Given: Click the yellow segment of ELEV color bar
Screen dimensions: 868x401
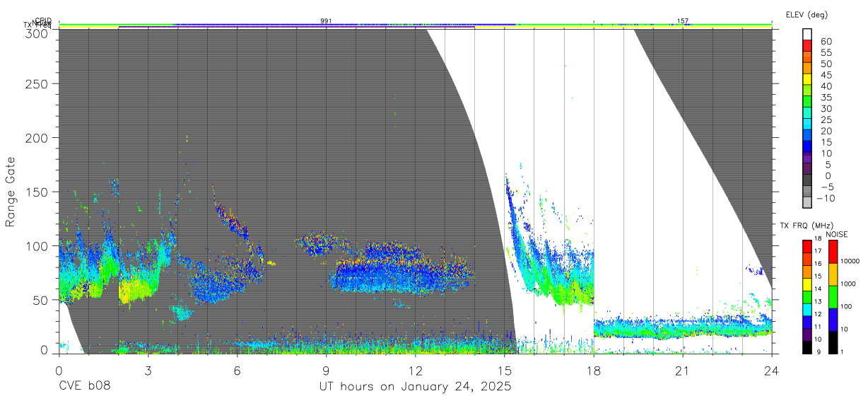Looking at the screenshot, I should click(807, 79).
